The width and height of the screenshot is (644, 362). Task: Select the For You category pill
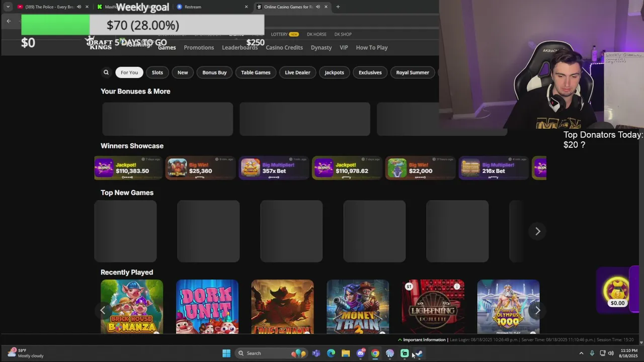(x=129, y=72)
